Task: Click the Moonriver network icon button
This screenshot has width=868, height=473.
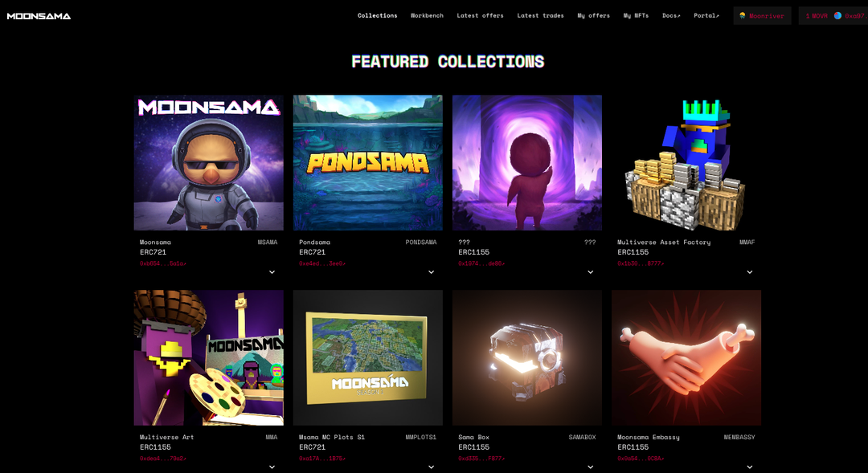Action: click(762, 16)
